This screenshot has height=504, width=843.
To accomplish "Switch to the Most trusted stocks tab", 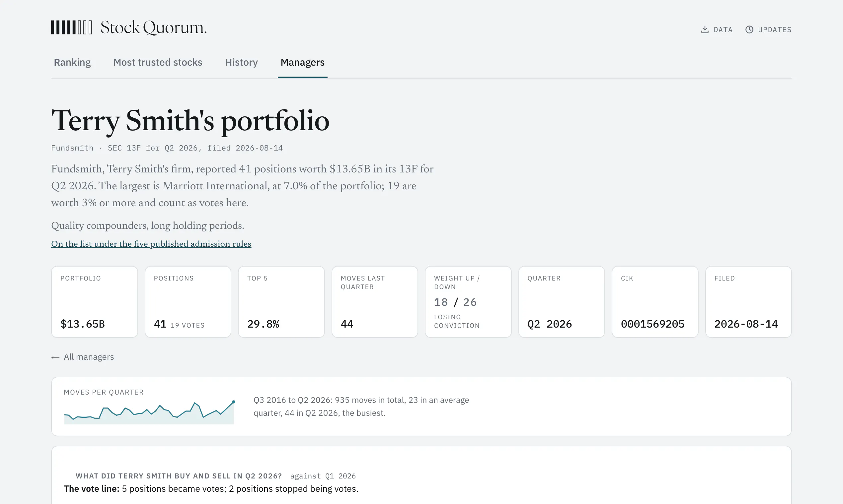I will coord(158,62).
